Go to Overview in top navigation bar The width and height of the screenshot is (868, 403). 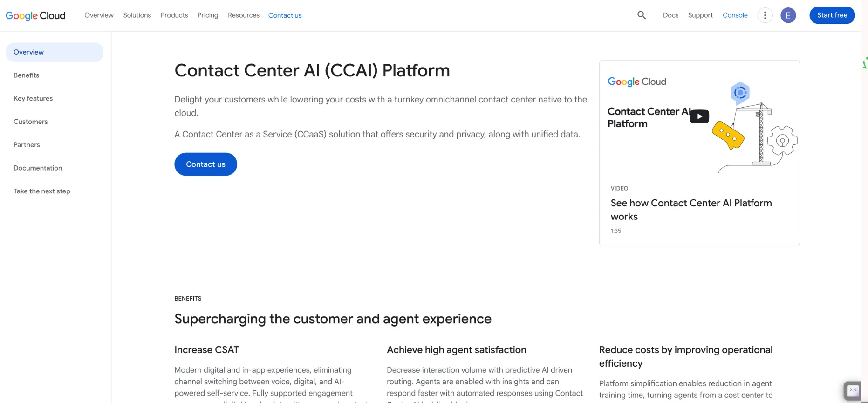pos(99,15)
